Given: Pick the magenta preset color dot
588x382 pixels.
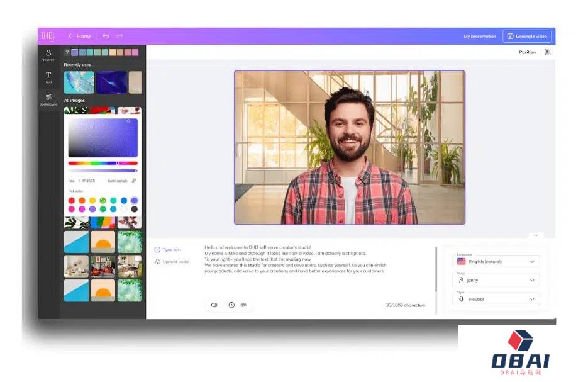Looking at the screenshot, I should pos(82,209).
